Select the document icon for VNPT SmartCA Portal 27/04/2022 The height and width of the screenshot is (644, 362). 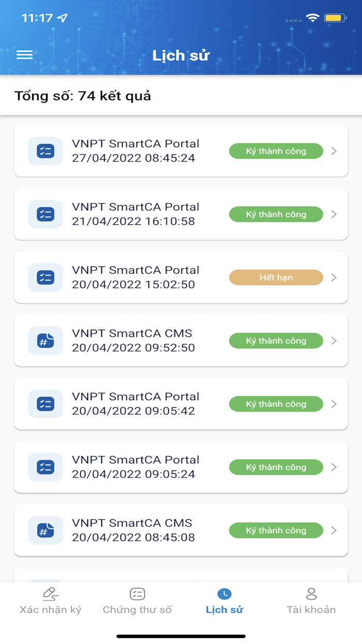coord(45,151)
